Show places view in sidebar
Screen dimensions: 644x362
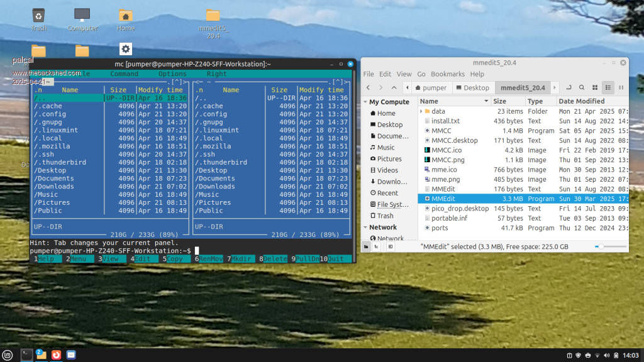(x=366, y=247)
